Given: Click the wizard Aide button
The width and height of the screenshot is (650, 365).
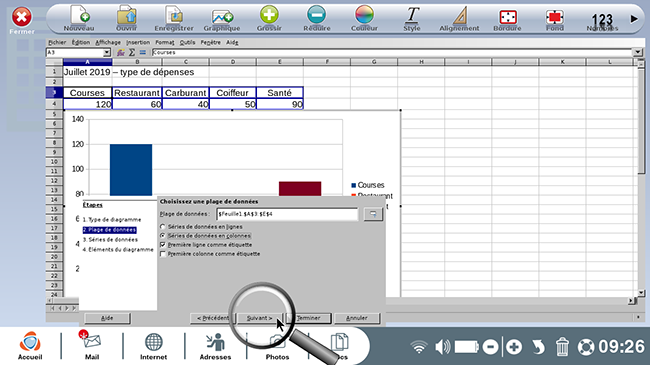Looking at the screenshot, I should point(107,318).
